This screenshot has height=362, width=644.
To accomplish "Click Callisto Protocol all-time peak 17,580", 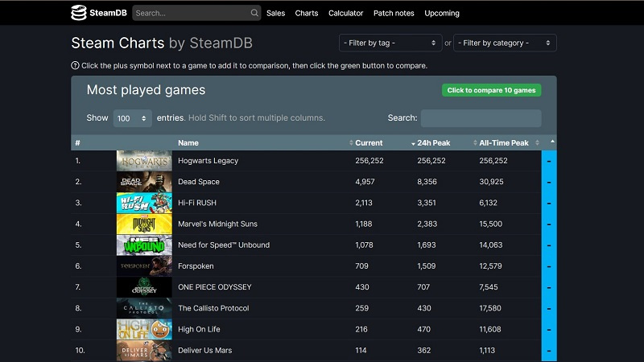I will click(x=490, y=308).
